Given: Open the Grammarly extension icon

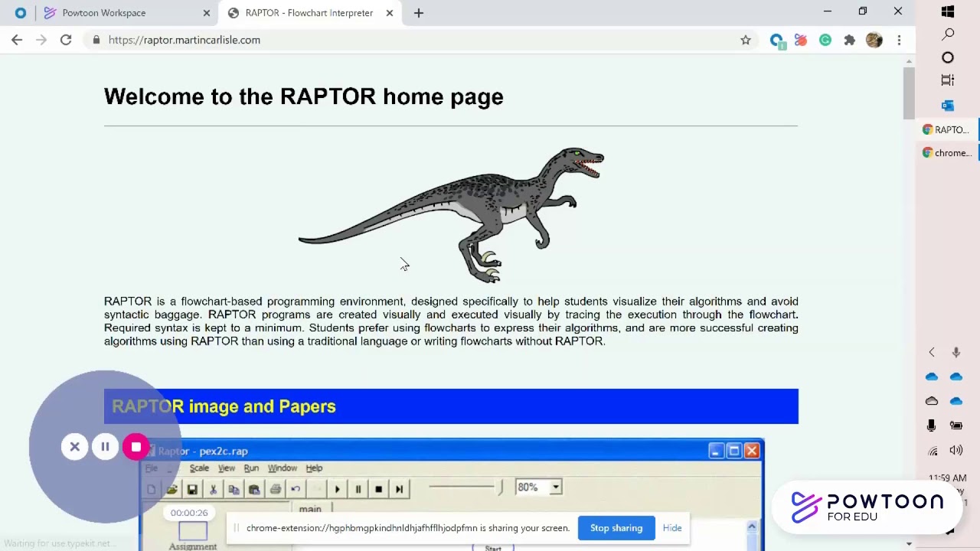Looking at the screenshot, I should pos(825,40).
